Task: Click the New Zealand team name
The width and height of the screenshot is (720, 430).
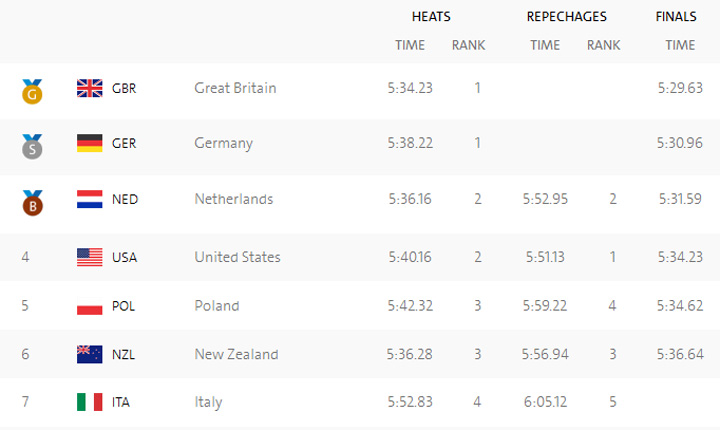Action: (236, 354)
